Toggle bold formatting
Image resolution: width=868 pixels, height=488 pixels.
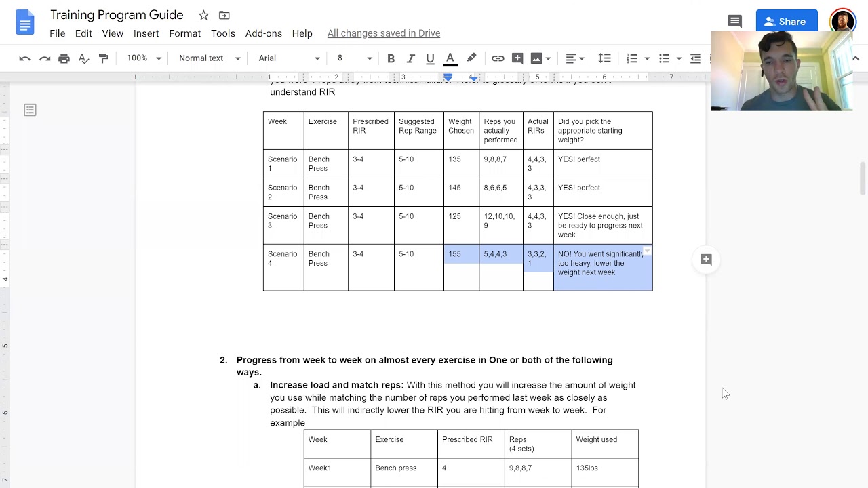coord(391,58)
